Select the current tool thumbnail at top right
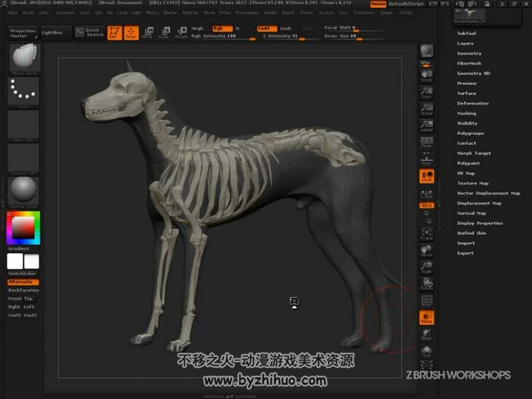 point(470,15)
